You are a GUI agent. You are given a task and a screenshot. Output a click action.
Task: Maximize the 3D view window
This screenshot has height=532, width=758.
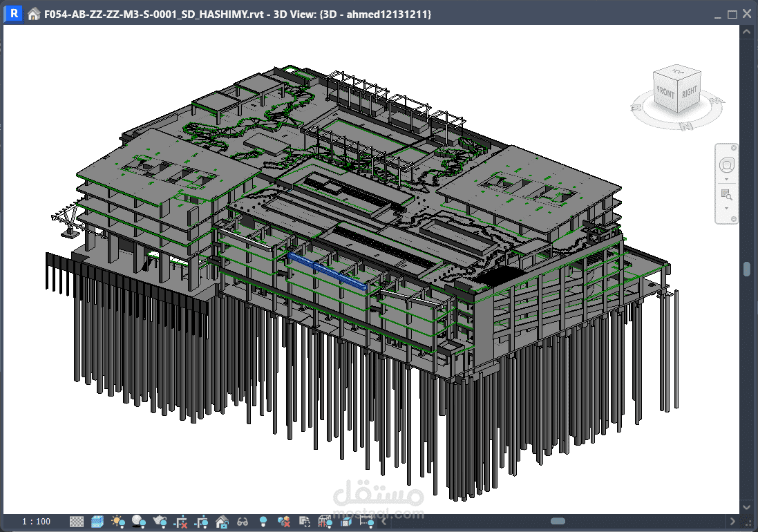[x=732, y=15]
